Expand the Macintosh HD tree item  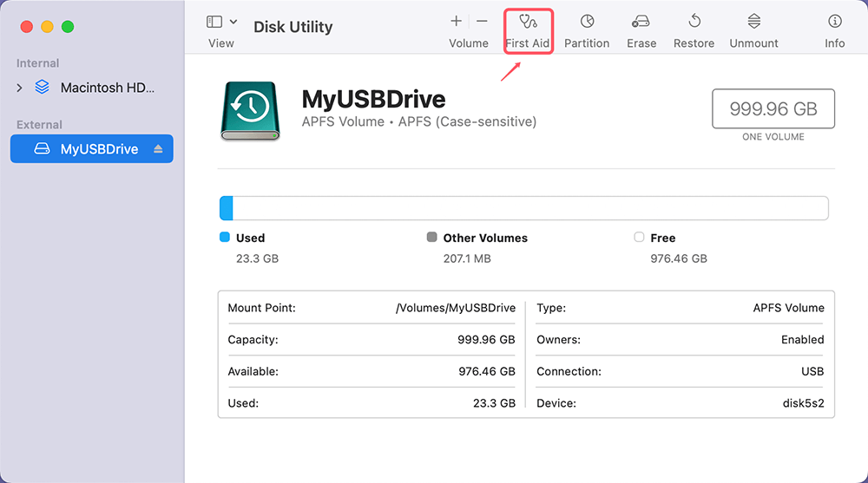point(20,88)
